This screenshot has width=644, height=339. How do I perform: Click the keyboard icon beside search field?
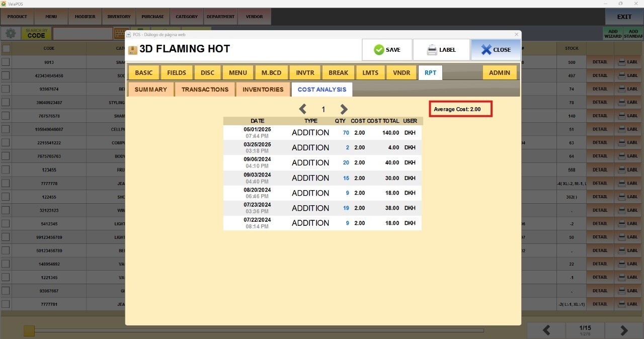click(x=120, y=34)
